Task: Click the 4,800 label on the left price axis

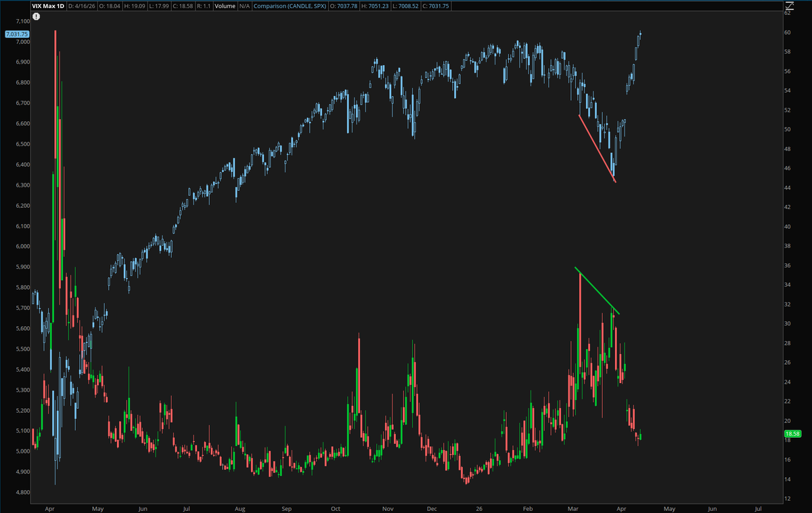Action: click(x=22, y=493)
